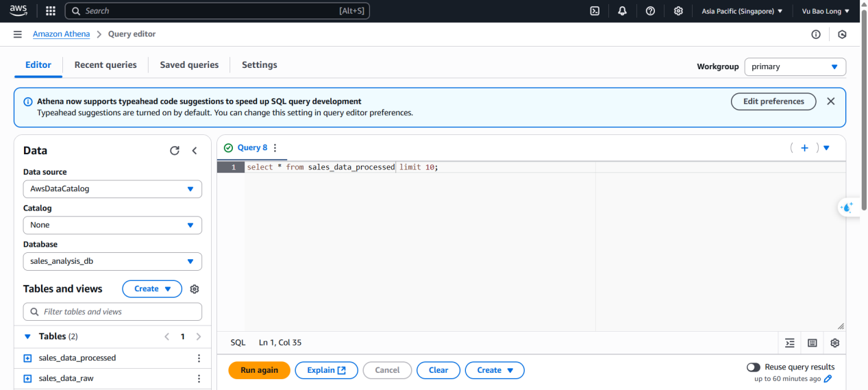Screen dimensions: 868x390
Task: Click the Ln 1, Col 35 status
Action: point(280,343)
